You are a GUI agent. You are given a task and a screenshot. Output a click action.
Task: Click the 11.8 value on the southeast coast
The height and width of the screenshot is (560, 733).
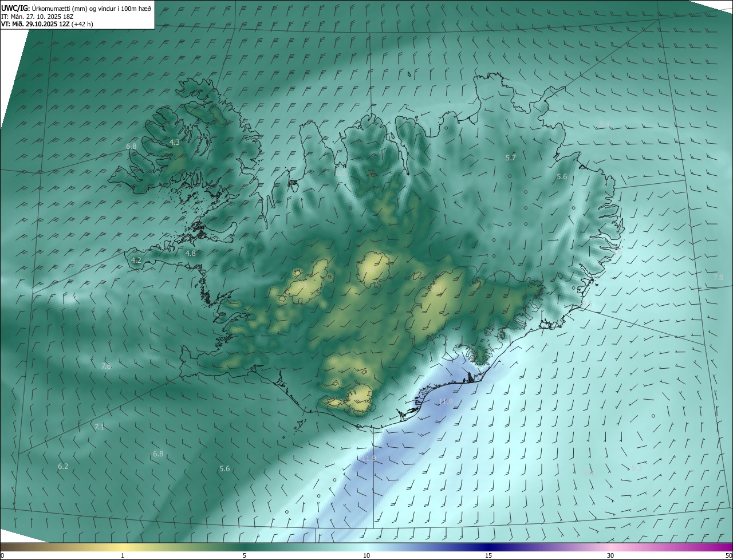pyautogui.click(x=446, y=402)
